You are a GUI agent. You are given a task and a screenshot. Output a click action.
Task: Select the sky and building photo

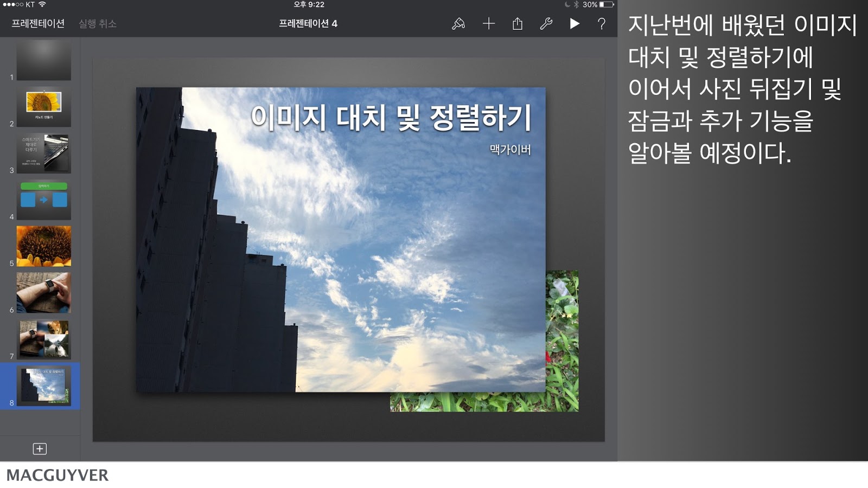click(341, 240)
